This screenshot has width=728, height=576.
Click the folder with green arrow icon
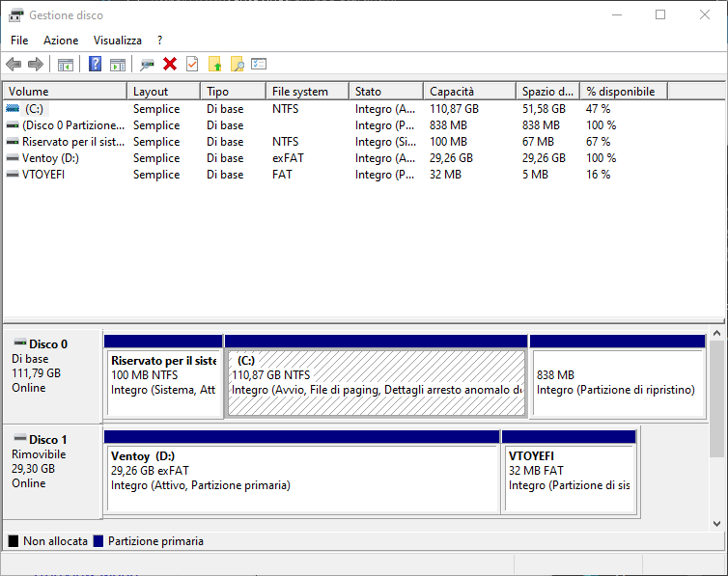point(214,64)
